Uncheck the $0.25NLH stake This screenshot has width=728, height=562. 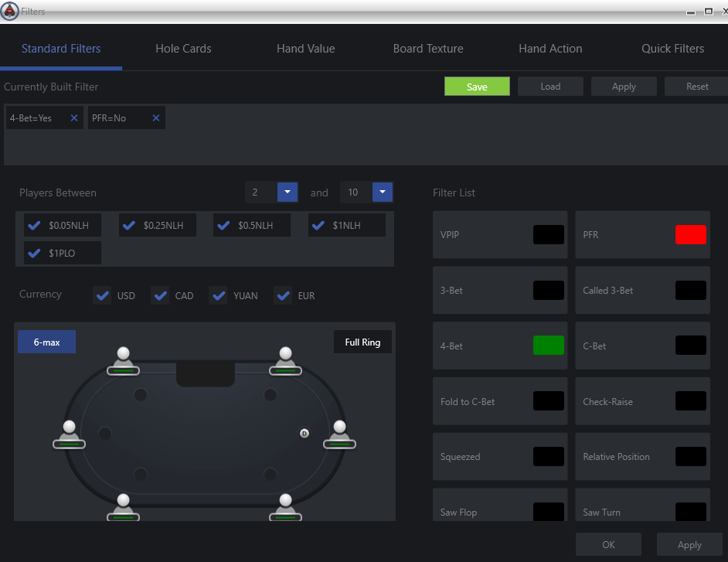click(129, 225)
